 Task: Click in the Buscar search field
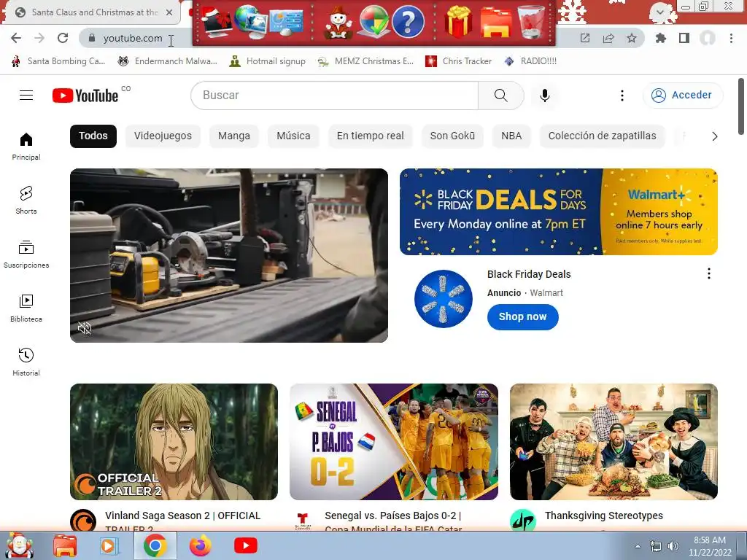point(334,96)
